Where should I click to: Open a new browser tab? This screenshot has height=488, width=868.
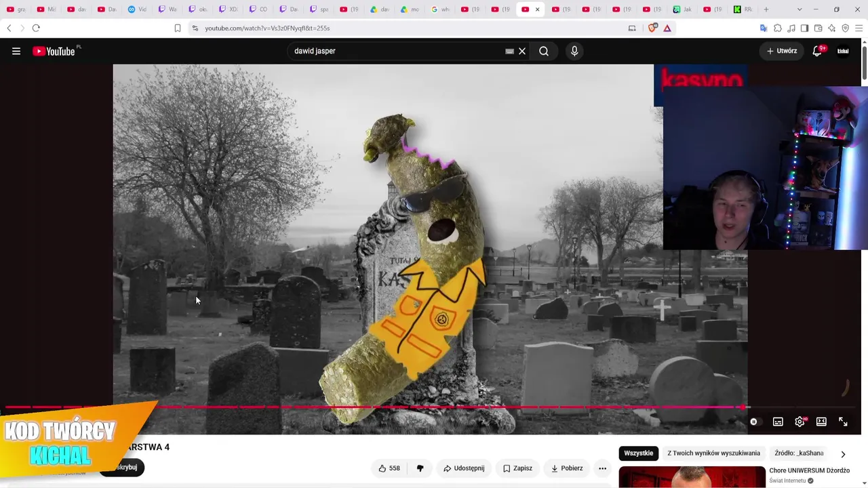pyautogui.click(x=766, y=9)
